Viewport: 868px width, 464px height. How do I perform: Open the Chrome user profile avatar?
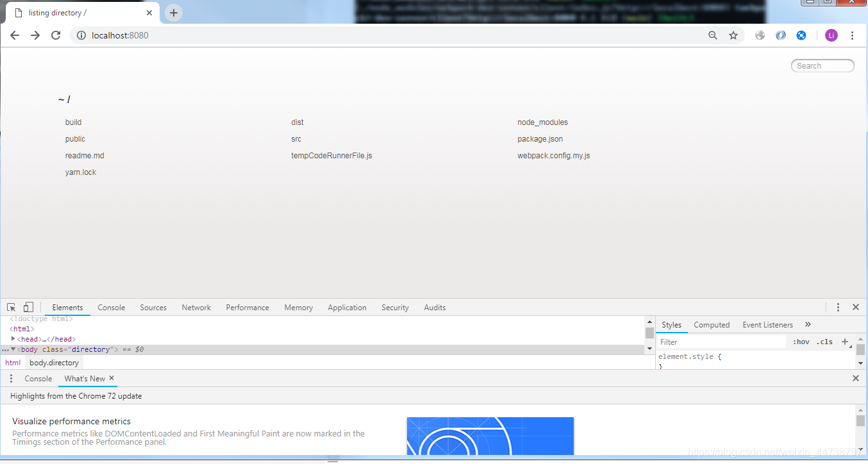(831, 35)
